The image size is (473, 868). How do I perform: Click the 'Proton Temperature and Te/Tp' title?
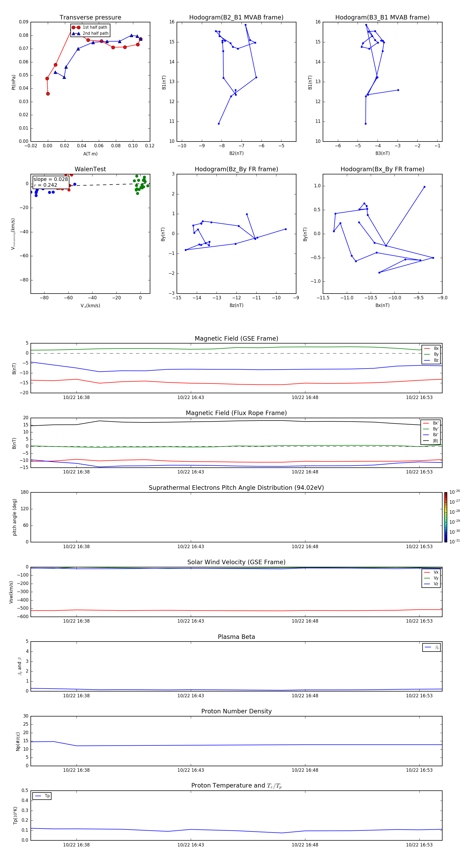(236, 786)
